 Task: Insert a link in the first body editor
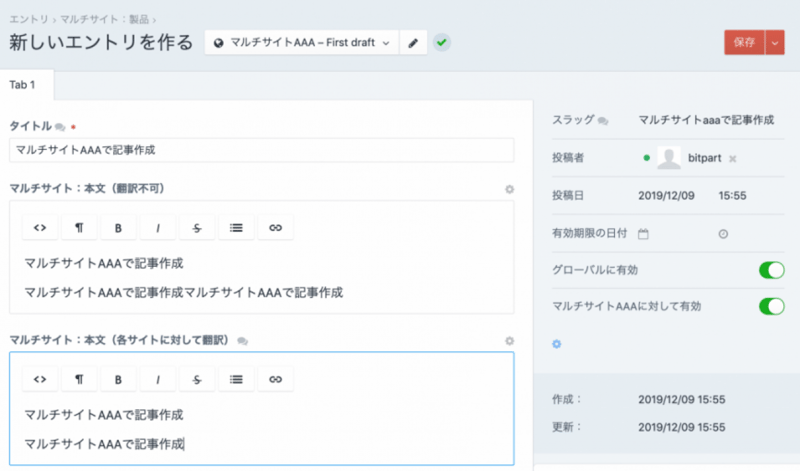pos(276,228)
